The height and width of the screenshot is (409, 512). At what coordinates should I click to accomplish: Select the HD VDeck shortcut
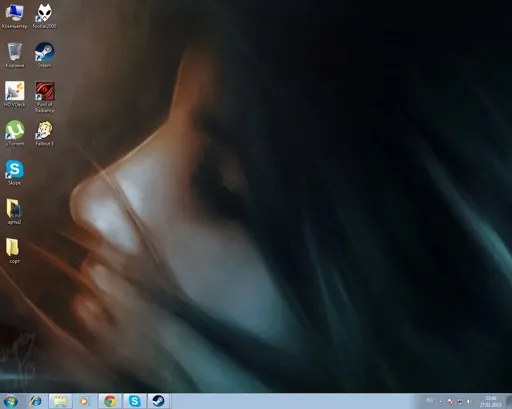[x=14, y=94]
